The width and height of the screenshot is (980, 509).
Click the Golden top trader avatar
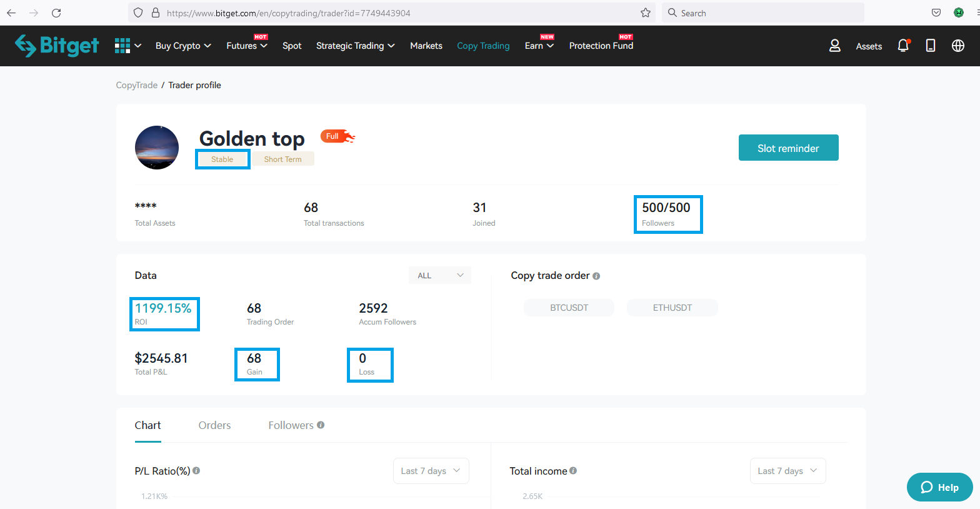[x=157, y=148]
